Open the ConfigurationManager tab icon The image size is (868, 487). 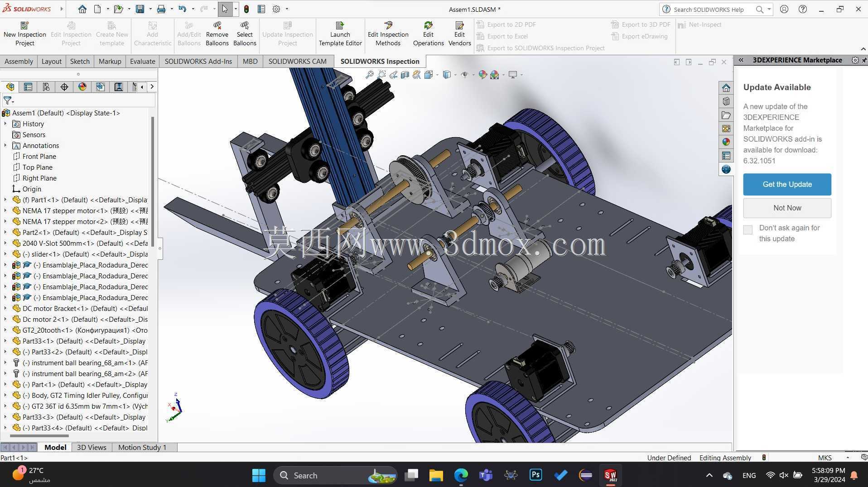pos(46,87)
